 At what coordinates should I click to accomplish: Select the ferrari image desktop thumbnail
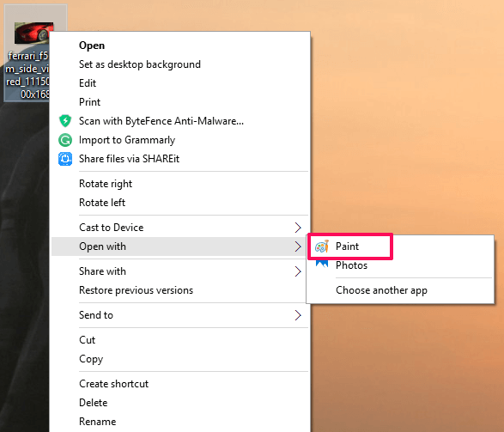(33, 33)
